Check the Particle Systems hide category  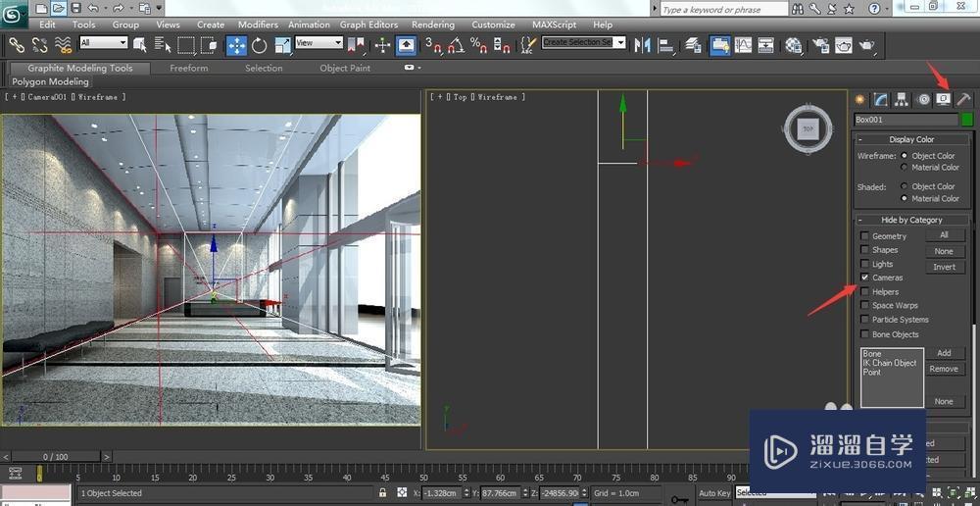865,319
